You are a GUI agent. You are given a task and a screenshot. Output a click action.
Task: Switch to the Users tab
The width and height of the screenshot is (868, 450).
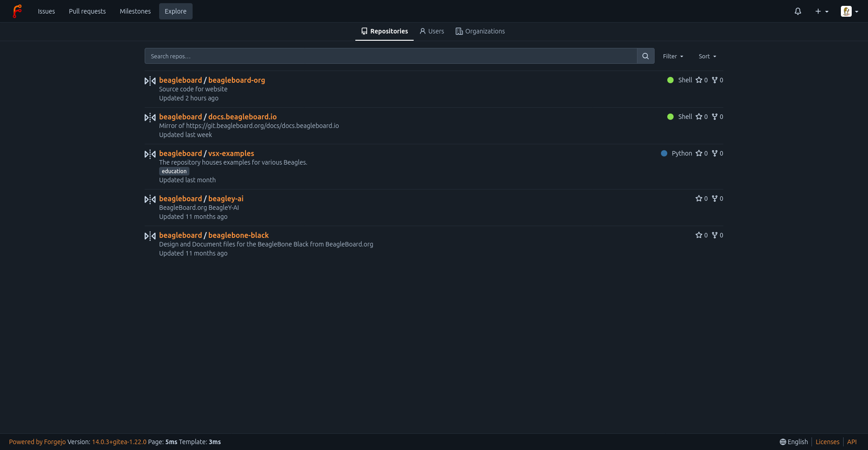pos(432,31)
